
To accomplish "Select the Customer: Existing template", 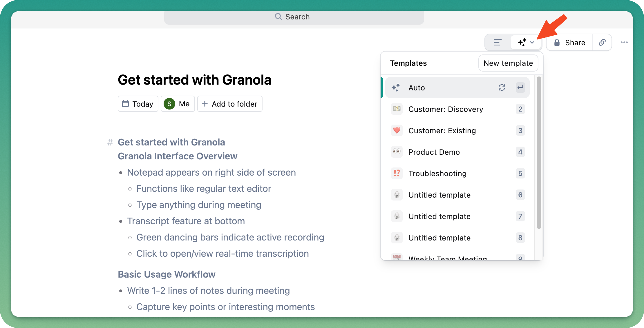I will 442,131.
